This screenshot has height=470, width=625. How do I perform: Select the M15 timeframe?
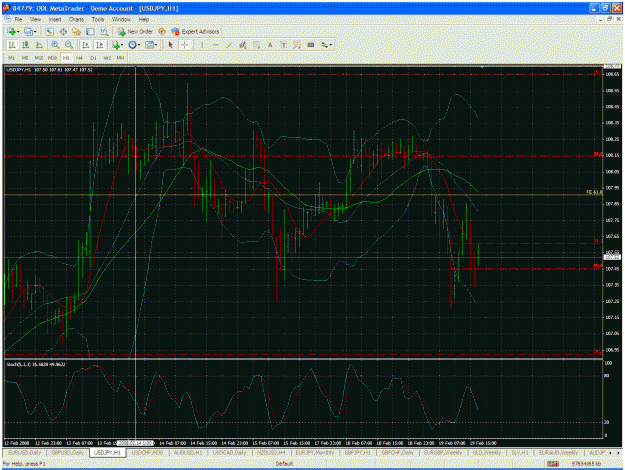click(38, 58)
